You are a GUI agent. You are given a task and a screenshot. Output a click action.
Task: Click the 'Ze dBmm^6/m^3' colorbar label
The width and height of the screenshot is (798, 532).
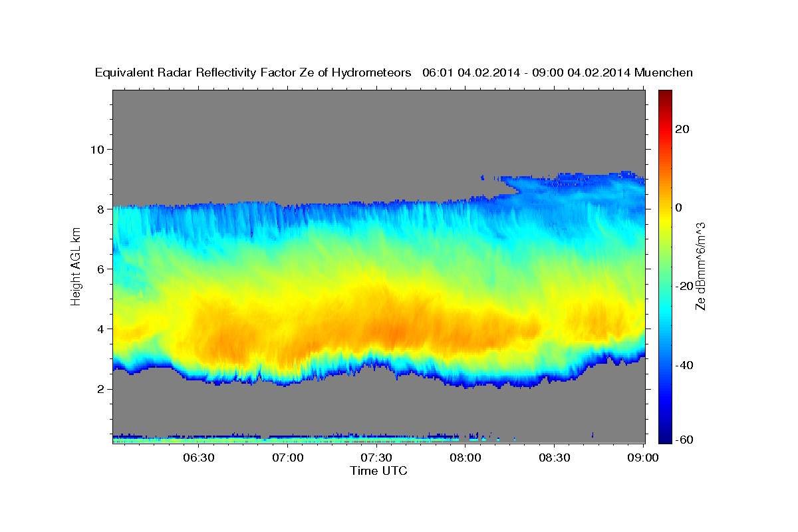click(x=700, y=266)
